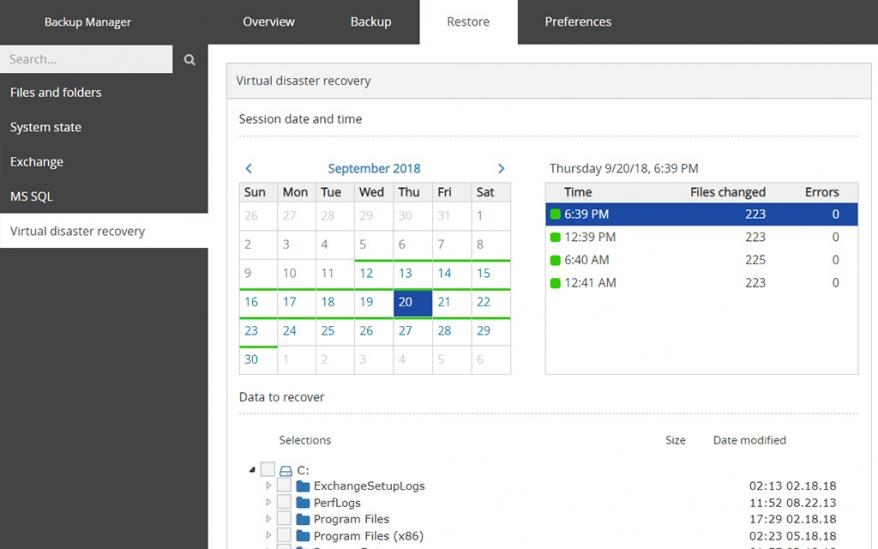This screenshot has width=878, height=549.
Task: Collapse the C: drive tree node
Action: pos(253,469)
